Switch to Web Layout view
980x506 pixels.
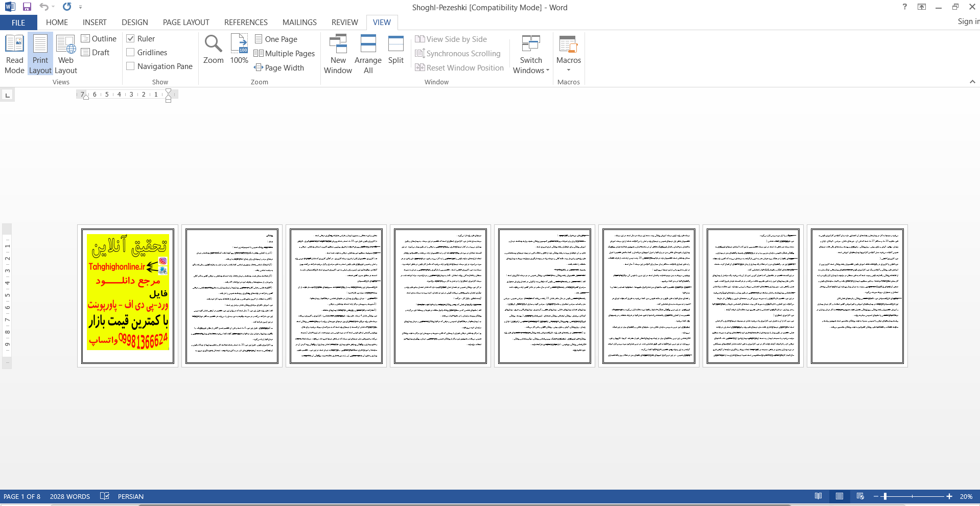coord(66,54)
